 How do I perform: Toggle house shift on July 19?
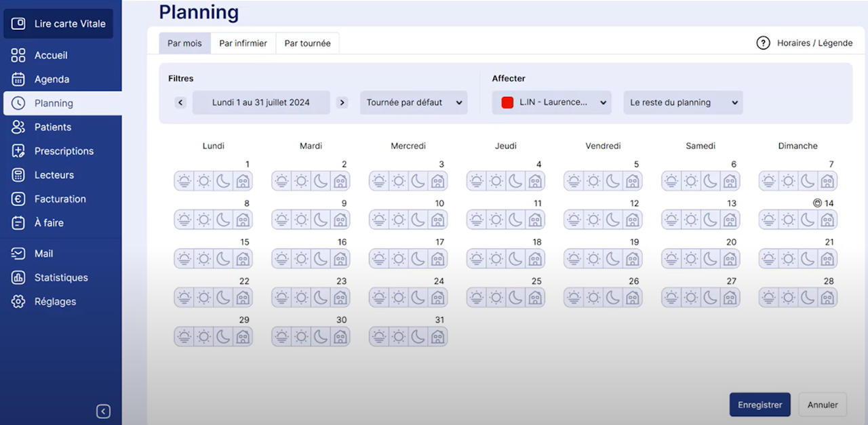click(x=633, y=259)
